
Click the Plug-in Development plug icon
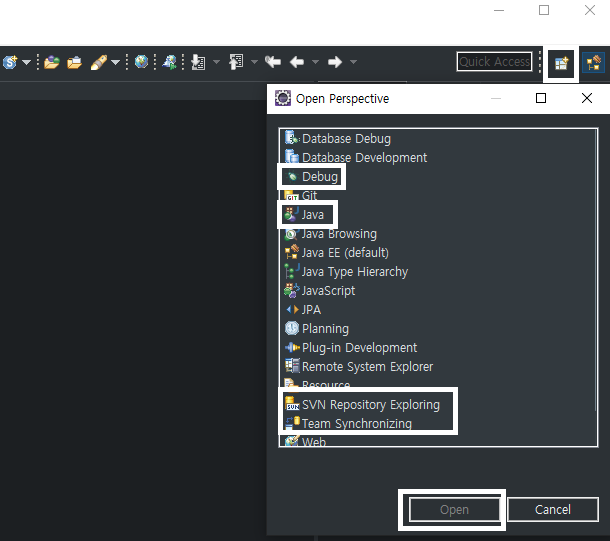pos(292,347)
